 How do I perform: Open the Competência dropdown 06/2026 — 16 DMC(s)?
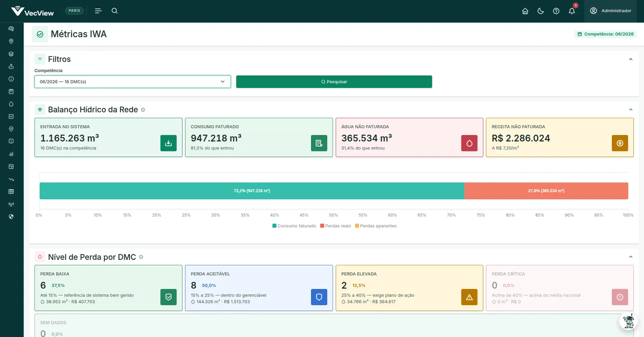pos(132,82)
